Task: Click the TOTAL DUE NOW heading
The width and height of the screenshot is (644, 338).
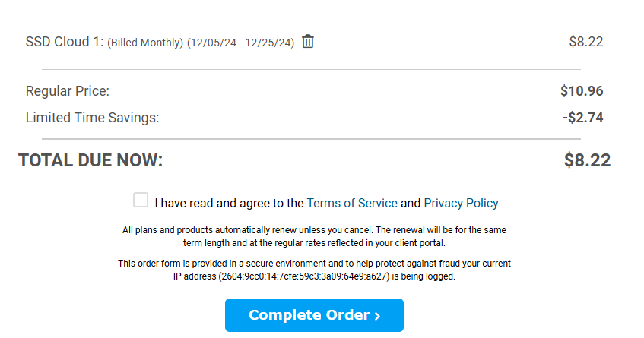Action: tap(90, 160)
